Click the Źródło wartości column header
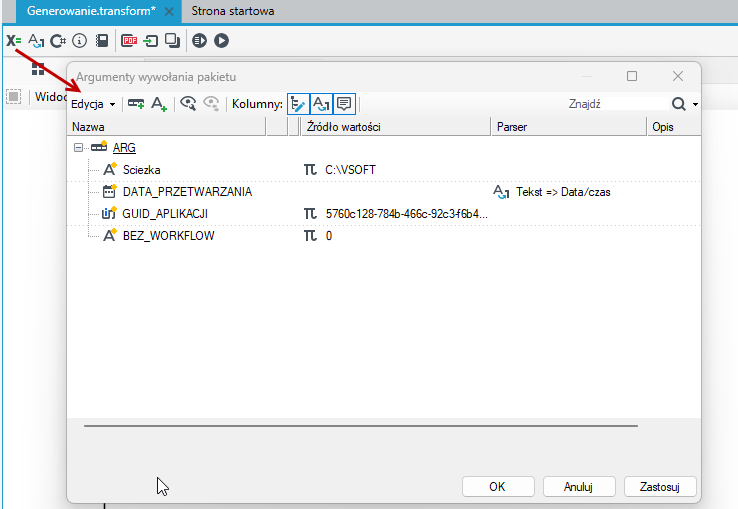The width and height of the screenshot is (738, 509). click(x=395, y=127)
